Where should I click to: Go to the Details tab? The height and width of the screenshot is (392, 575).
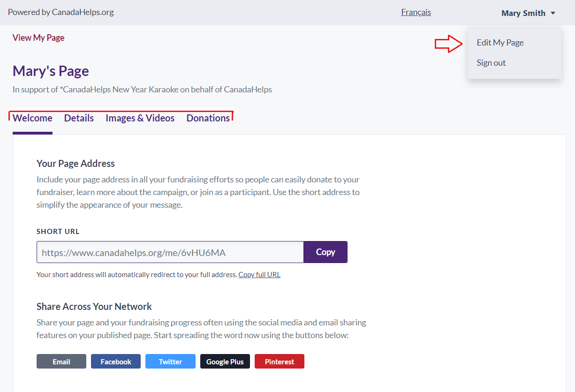coord(79,118)
